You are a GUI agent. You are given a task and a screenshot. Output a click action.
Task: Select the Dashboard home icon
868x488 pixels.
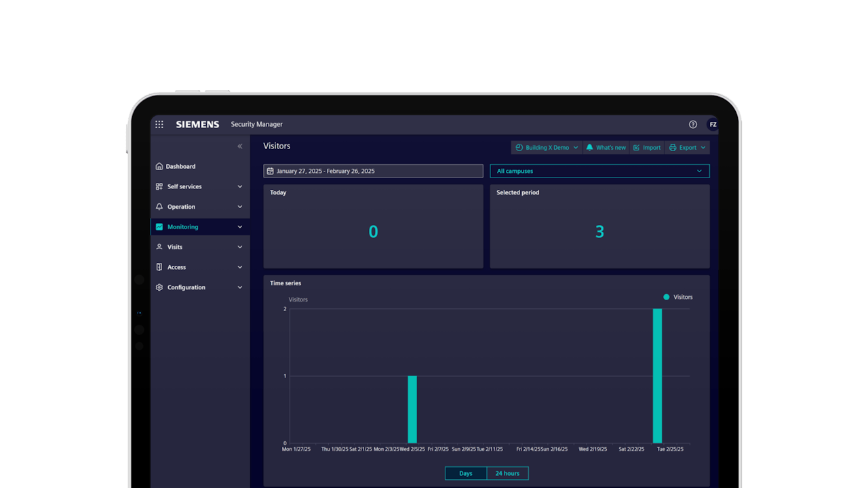coord(160,166)
